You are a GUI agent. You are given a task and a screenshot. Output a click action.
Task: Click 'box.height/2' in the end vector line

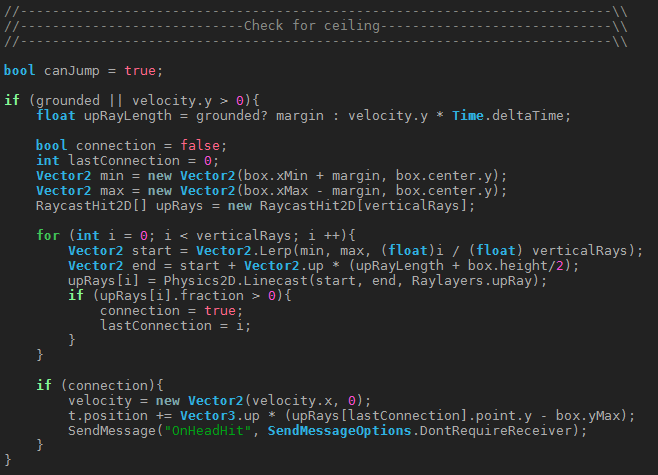tap(515, 266)
